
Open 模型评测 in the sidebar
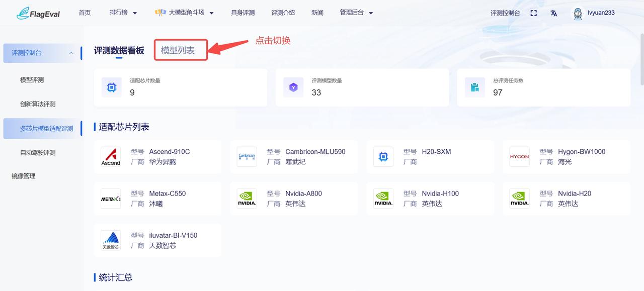coord(32,80)
